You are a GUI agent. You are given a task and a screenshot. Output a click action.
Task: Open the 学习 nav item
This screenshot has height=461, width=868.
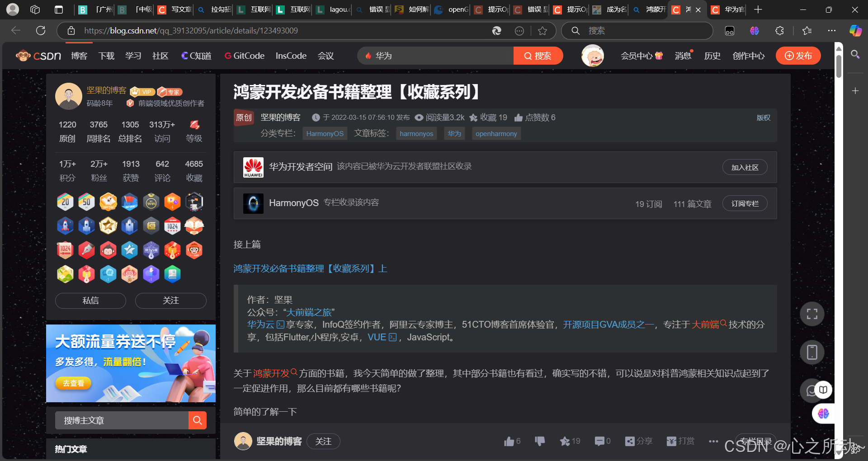click(133, 56)
